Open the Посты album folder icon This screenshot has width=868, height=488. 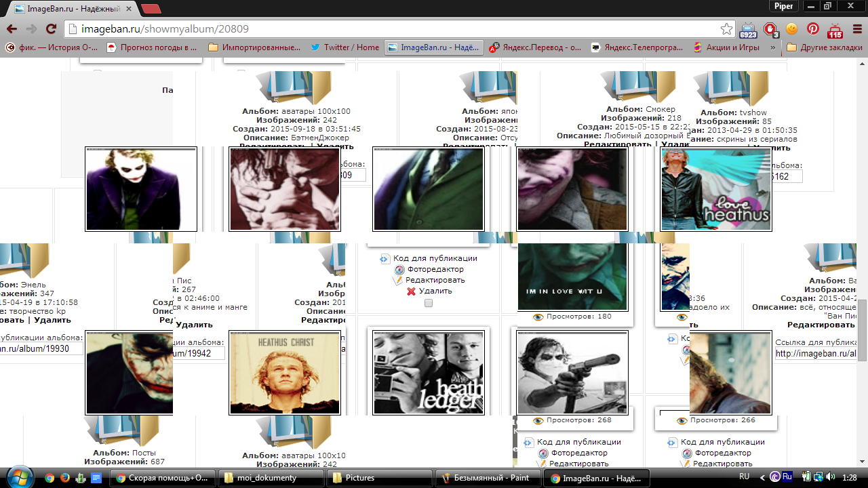122,430
